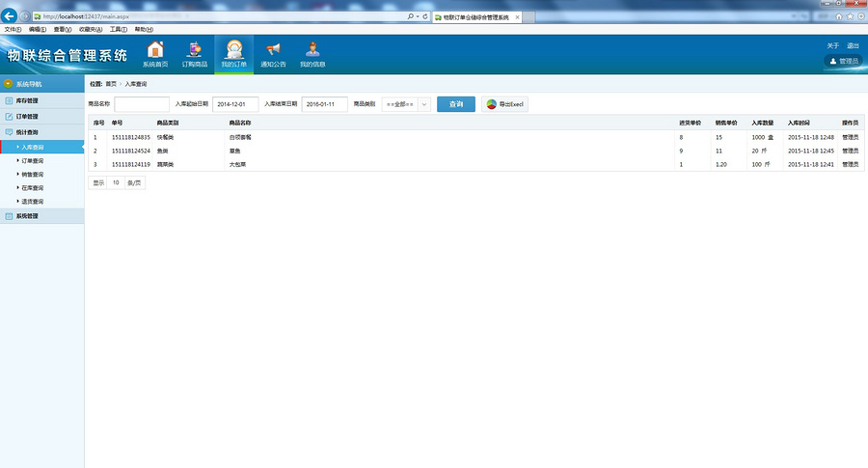Click the 进货单价 column header
868x468 pixels.
(691, 123)
